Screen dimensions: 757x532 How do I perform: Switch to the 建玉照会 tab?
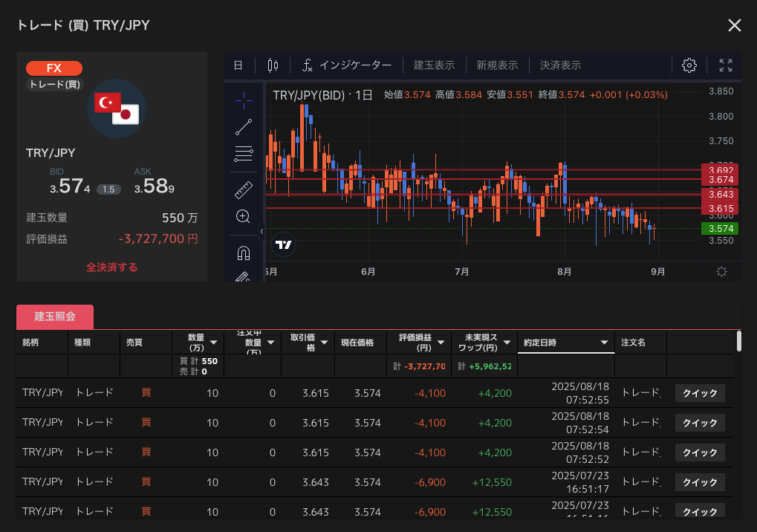(55, 317)
